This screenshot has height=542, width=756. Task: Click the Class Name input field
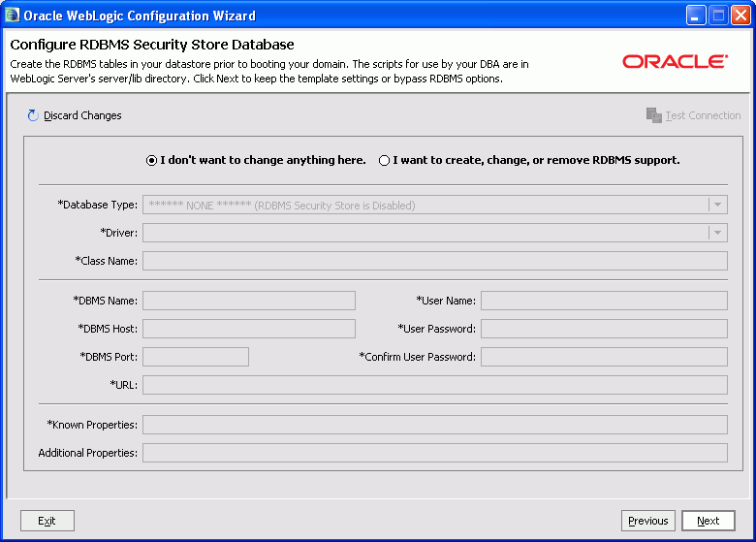click(435, 261)
